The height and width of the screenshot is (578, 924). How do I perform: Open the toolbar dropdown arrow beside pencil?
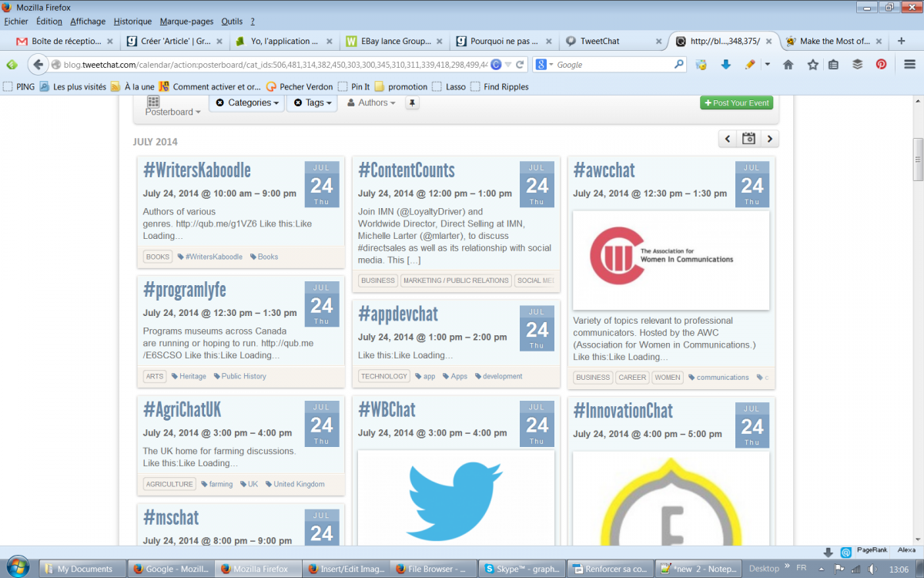767,65
